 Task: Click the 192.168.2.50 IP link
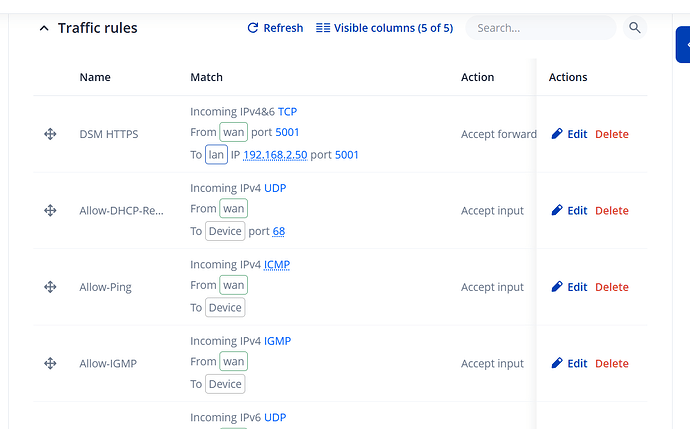click(275, 155)
